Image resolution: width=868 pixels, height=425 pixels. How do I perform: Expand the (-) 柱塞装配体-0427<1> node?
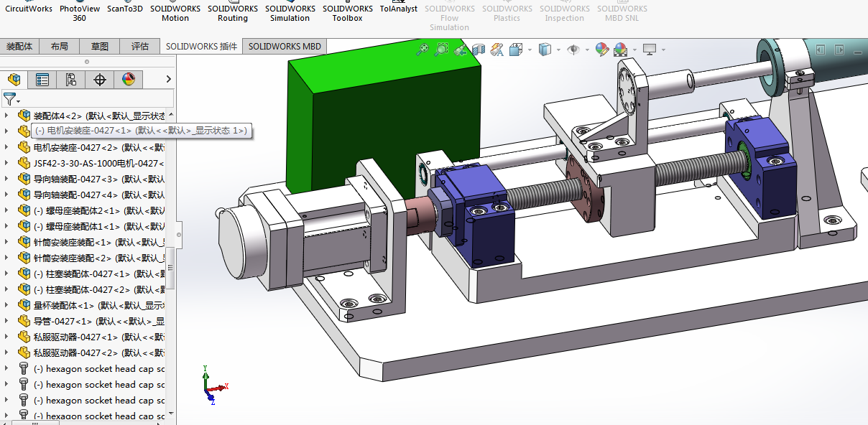click(x=7, y=274)
